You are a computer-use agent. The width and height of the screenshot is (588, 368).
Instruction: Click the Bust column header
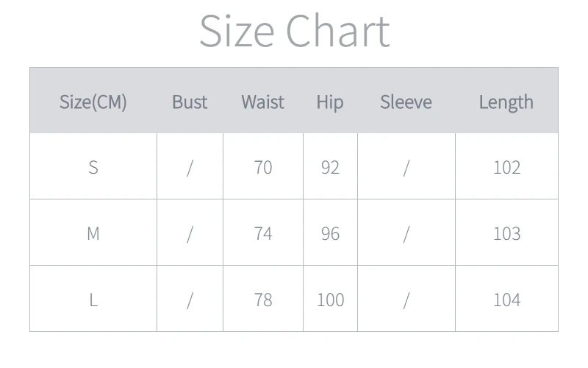[x=190, y=102]
